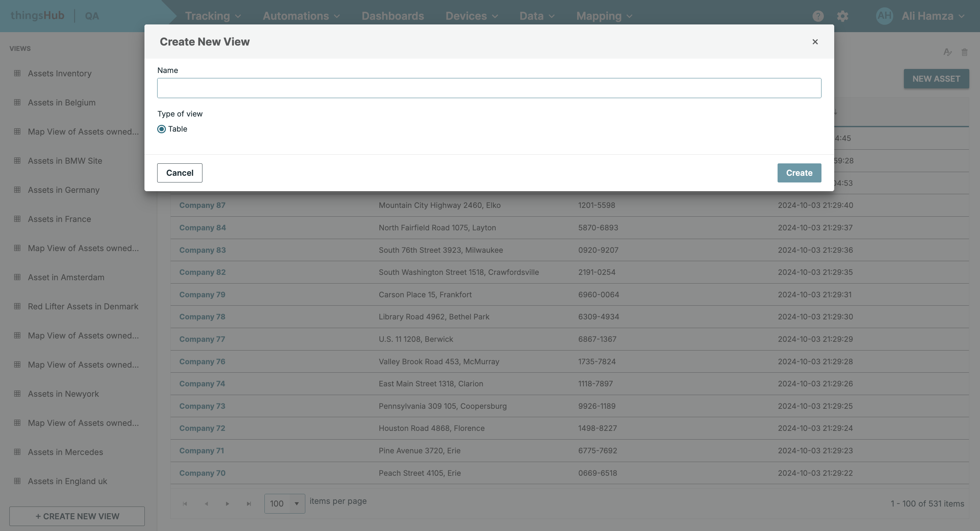The image size is (980, 531).
Task: Select the Table radio button
Action: [x=162, y=129]
